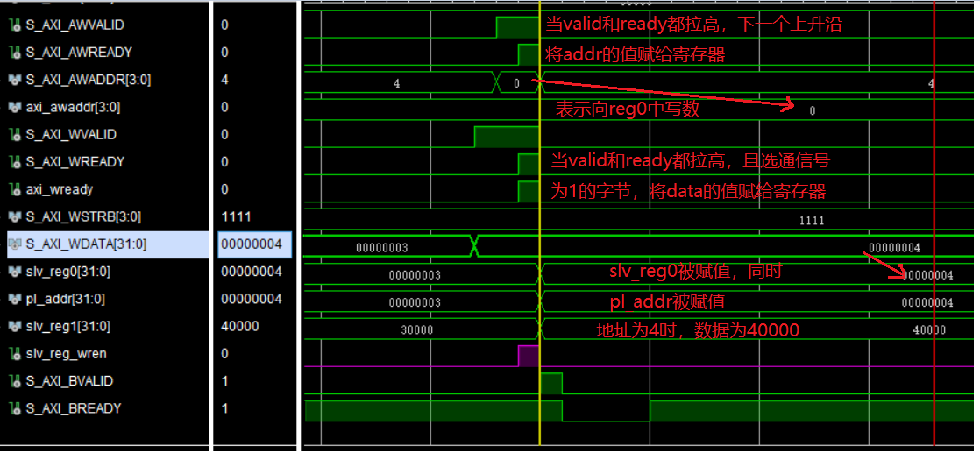
Task: Click the wire icon beside S_AXI_WVALID
Action: pyautogui.click(x=16, y=135)
